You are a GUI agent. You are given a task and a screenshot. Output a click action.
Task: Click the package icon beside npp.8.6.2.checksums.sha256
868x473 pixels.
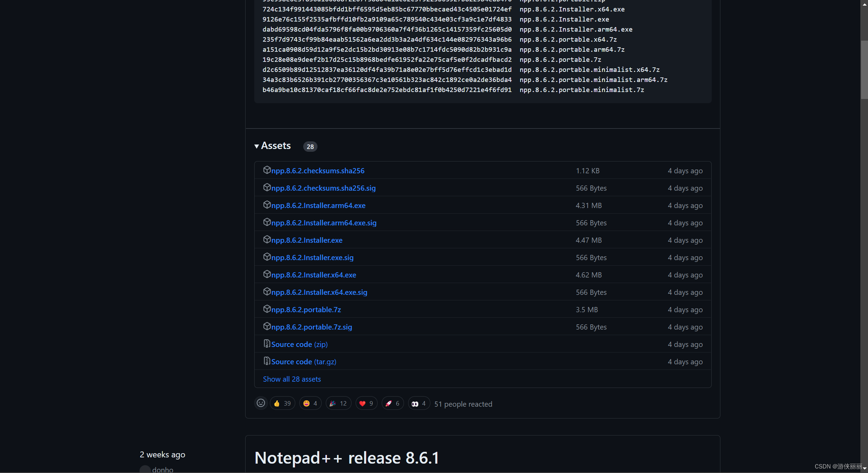point(267,170)
